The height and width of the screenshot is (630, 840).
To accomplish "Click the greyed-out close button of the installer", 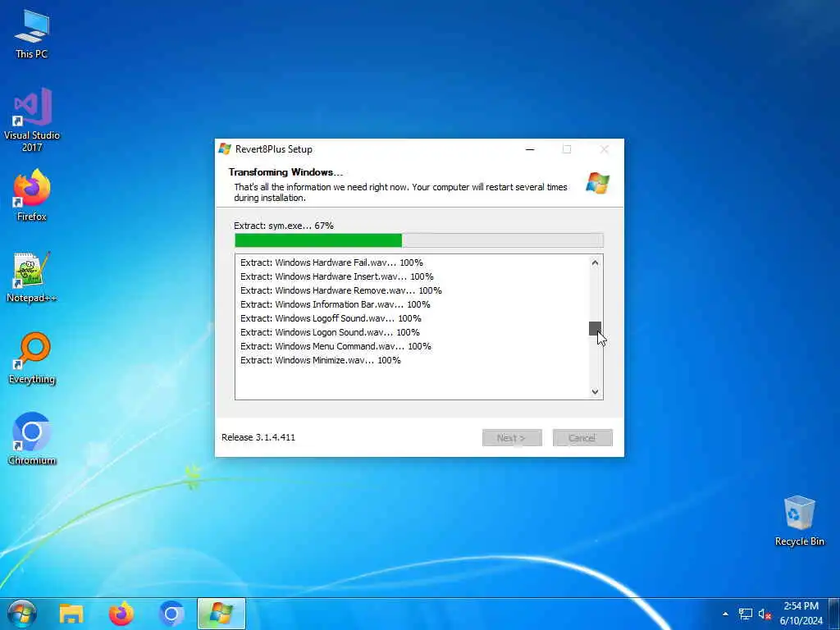I will pos(604,149).
